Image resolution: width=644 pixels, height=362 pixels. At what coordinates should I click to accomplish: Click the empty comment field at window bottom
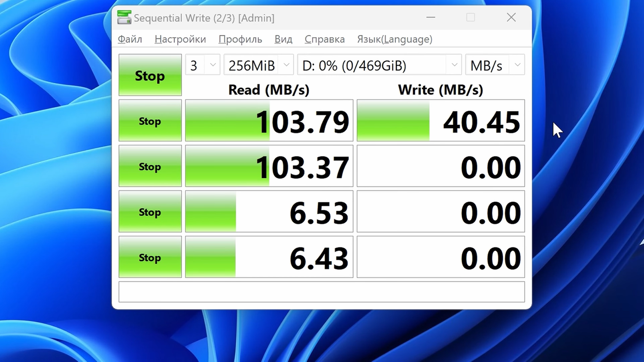click(322, 292)
